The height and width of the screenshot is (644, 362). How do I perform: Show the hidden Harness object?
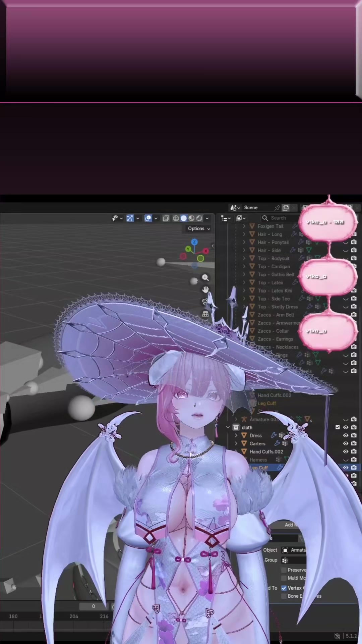click(x=346, y=460)
